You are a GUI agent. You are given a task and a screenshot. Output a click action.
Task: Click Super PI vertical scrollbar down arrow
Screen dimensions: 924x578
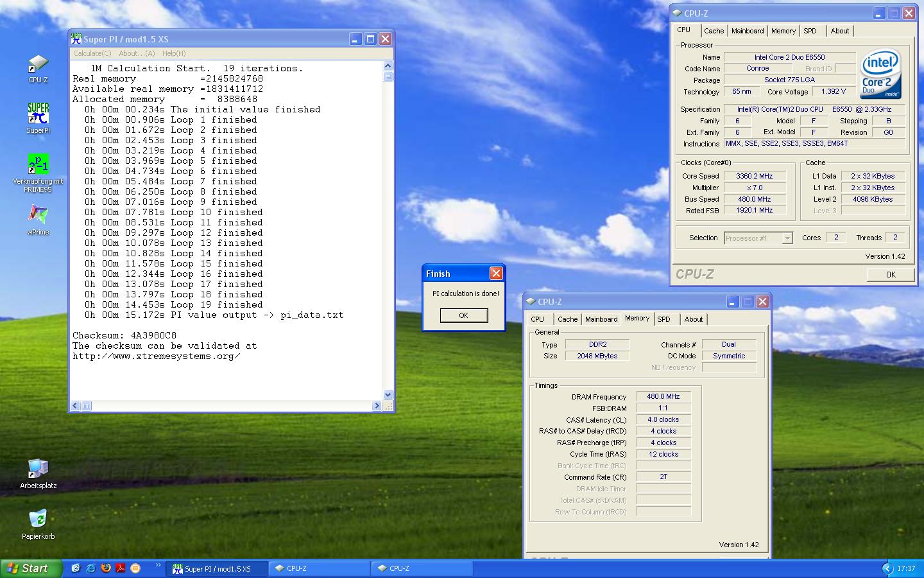(388, 394)
